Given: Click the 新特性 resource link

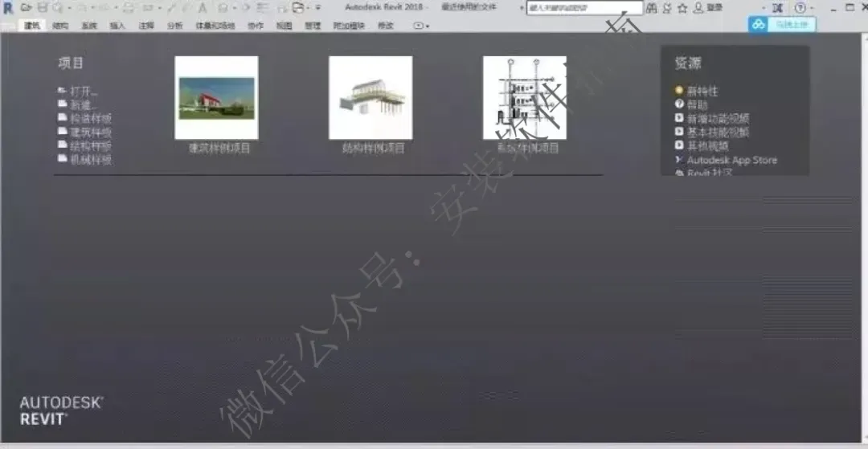Looking at the screenshot, I should [702, 92].
